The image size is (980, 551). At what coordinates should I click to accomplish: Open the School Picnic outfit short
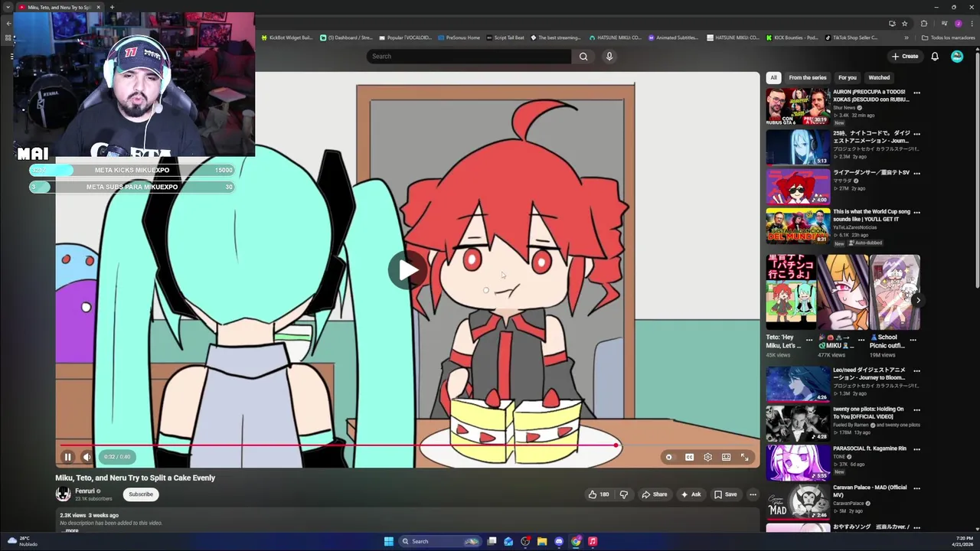(895, 292)
